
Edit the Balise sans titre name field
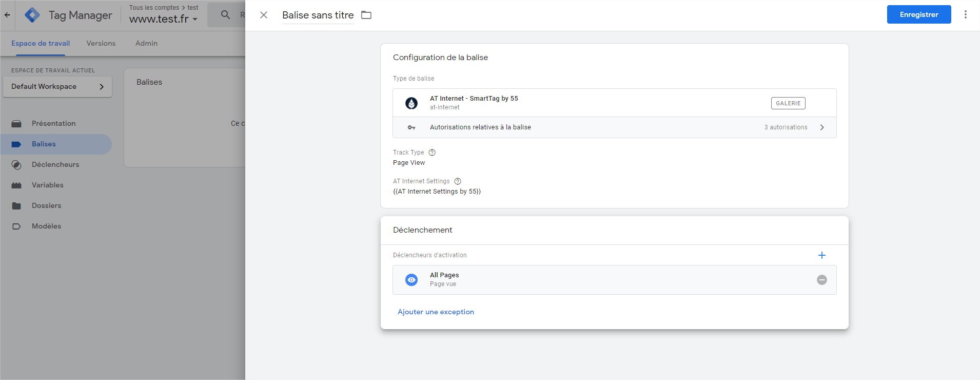coord(318,15)
